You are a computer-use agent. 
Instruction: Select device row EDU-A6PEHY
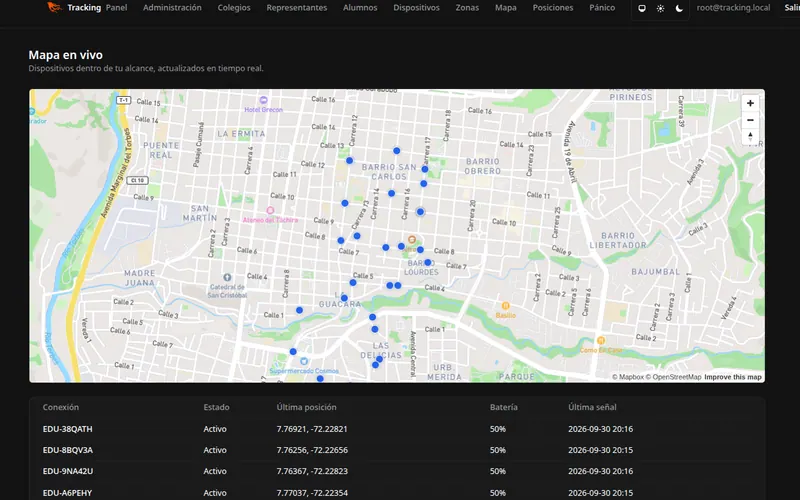point(397,493)
